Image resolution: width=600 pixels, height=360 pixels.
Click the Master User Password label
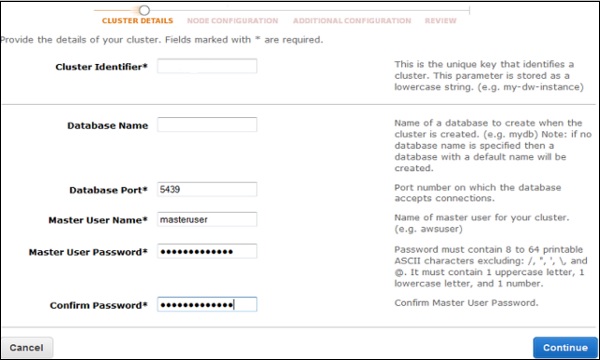point(88,252)
